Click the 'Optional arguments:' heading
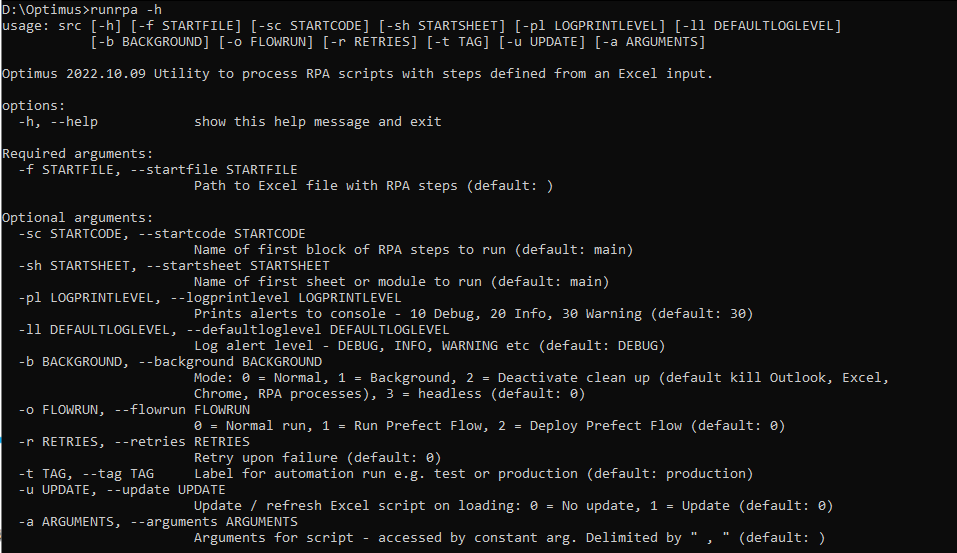The height and width of the screenshot is (553, 957). 77,217
